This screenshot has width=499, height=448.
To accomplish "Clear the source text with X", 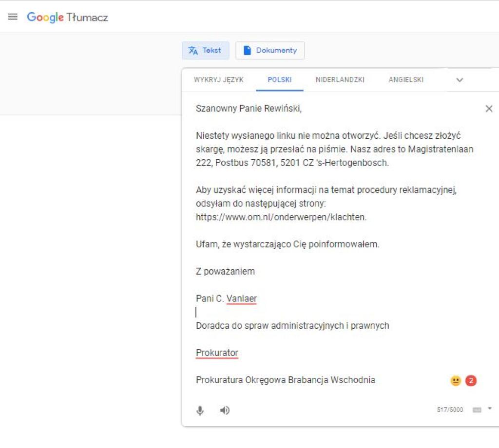I will [x=489, y=109].
